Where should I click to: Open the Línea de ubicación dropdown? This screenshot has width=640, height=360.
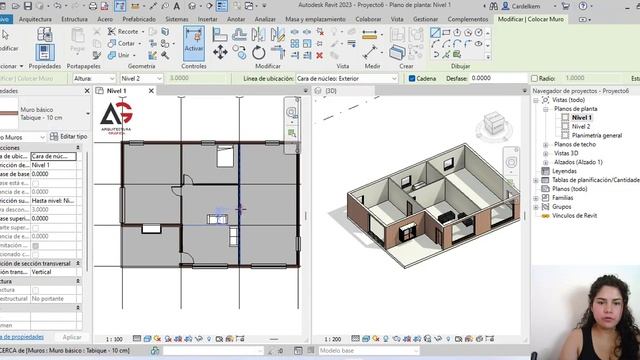(x=347, y=78)
